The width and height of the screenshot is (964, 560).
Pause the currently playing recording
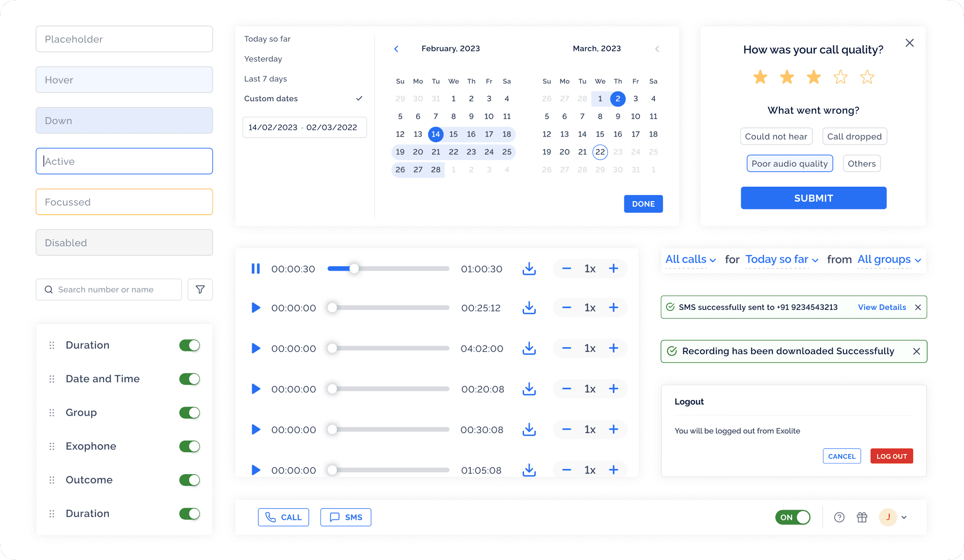(x=255, y=269)
